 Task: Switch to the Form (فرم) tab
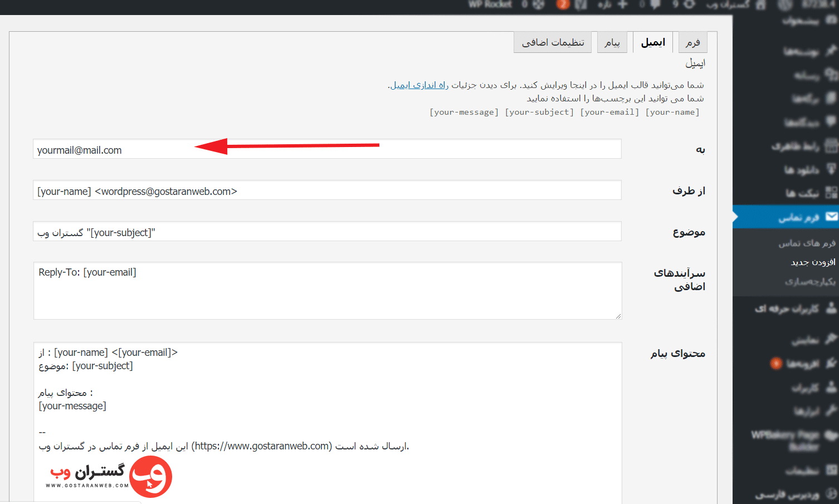(x=692, y=42)
